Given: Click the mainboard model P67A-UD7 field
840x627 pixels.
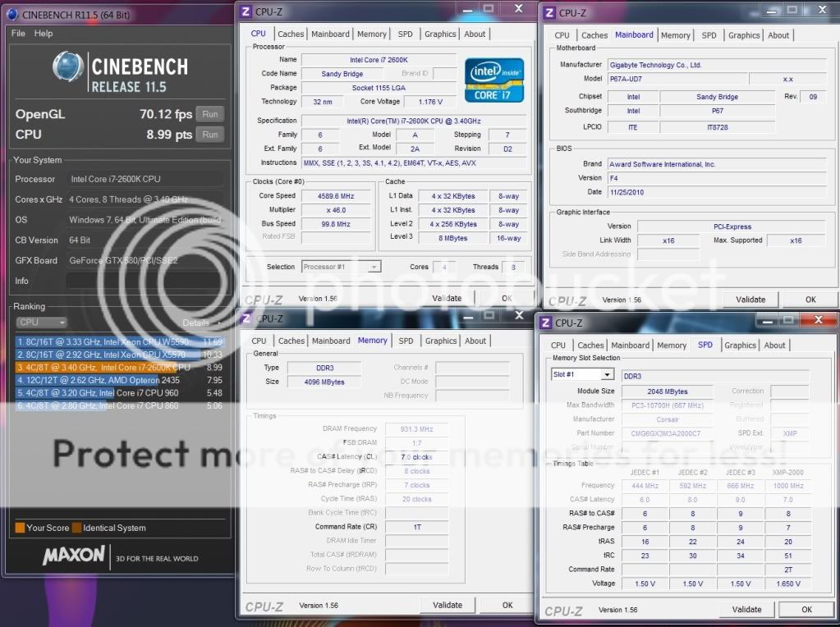Looking at the screenshot, I should 678,79.
